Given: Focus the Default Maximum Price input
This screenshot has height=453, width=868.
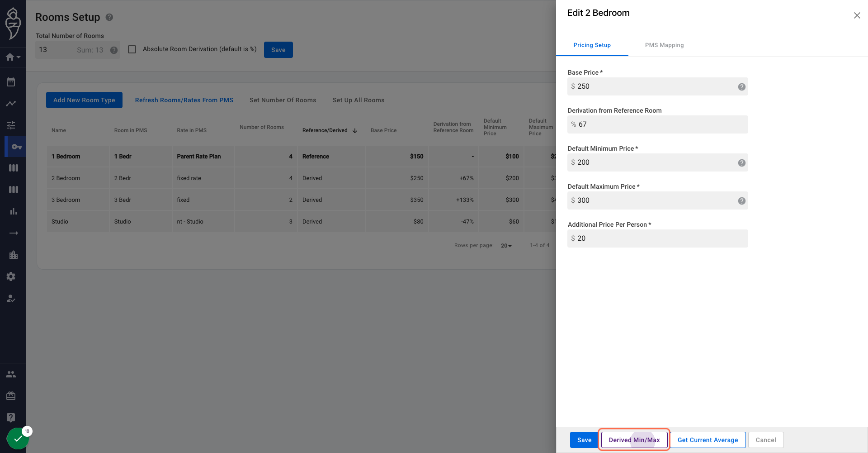Looking at the screenshot, I should 658,200.
